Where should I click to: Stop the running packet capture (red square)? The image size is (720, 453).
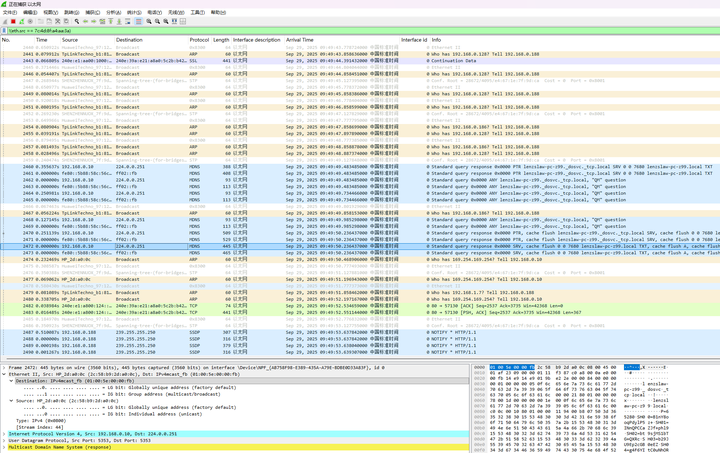(x=13, y=21)
